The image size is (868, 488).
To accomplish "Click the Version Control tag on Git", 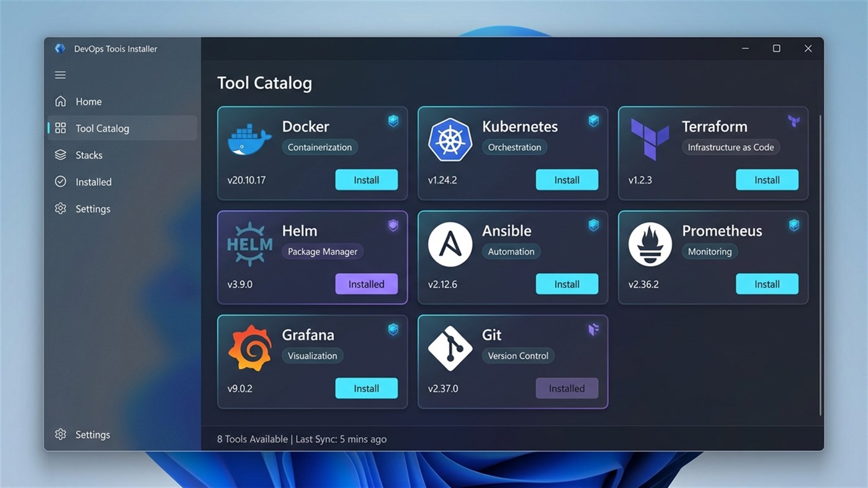I will [518, 355].
